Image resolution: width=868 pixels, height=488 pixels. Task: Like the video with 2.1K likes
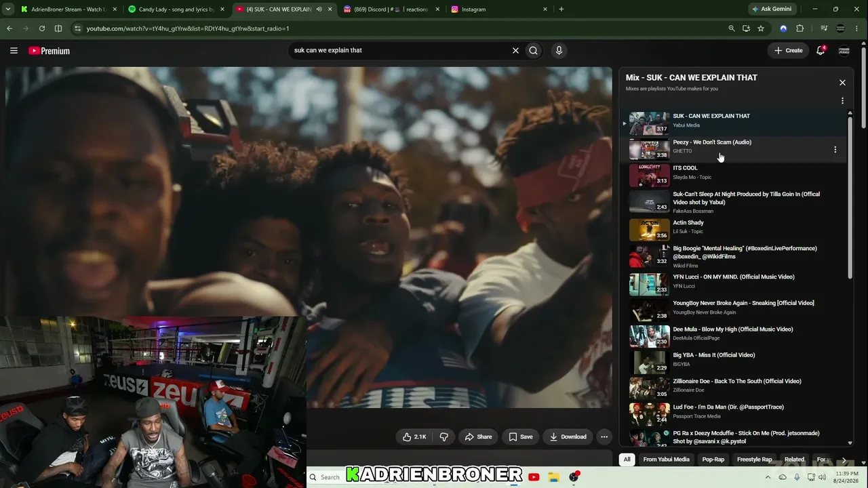coord(414,437)
